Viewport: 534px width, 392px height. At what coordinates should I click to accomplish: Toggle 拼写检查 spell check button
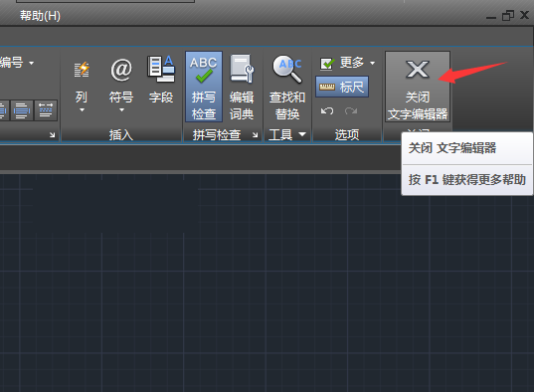[204, 87]
